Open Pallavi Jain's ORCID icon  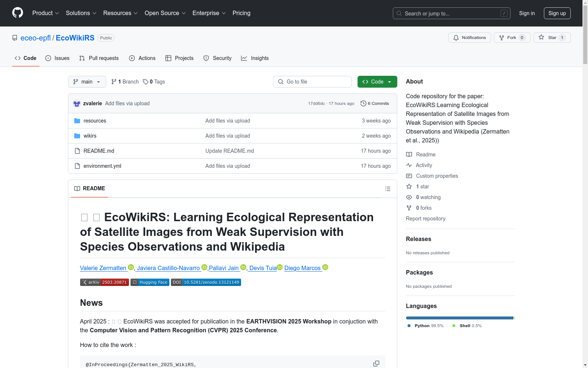click(x=243, y=267)
